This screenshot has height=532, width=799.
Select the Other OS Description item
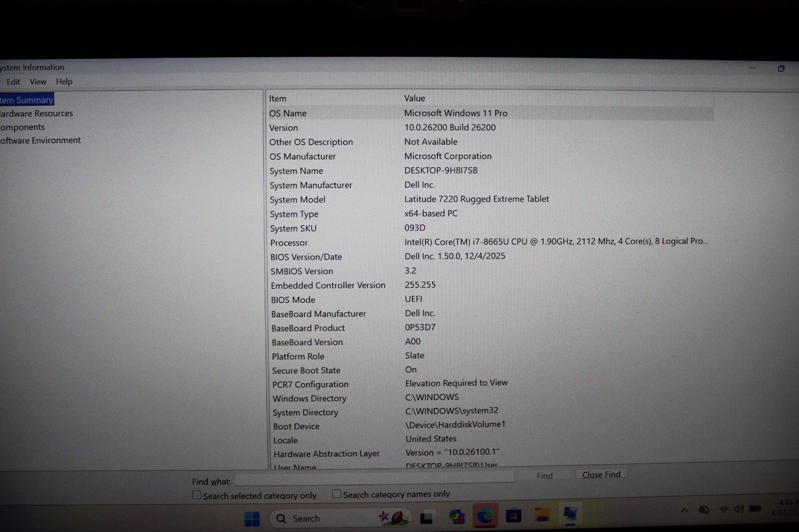coord(311,142)
